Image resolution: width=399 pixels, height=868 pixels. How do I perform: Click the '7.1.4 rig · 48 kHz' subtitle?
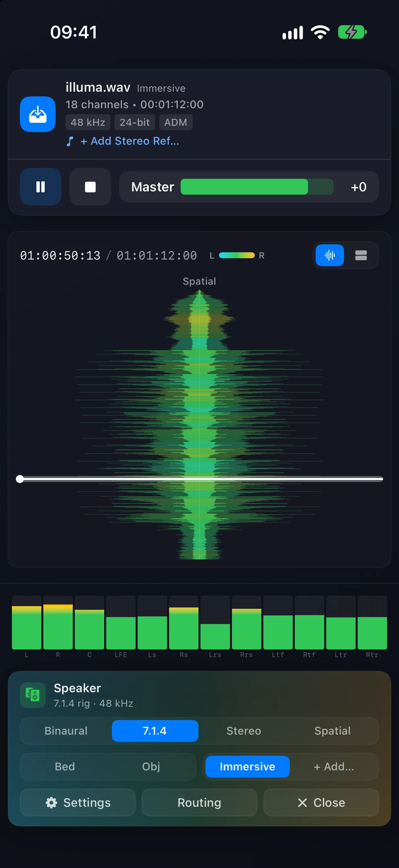coord(94,703)
